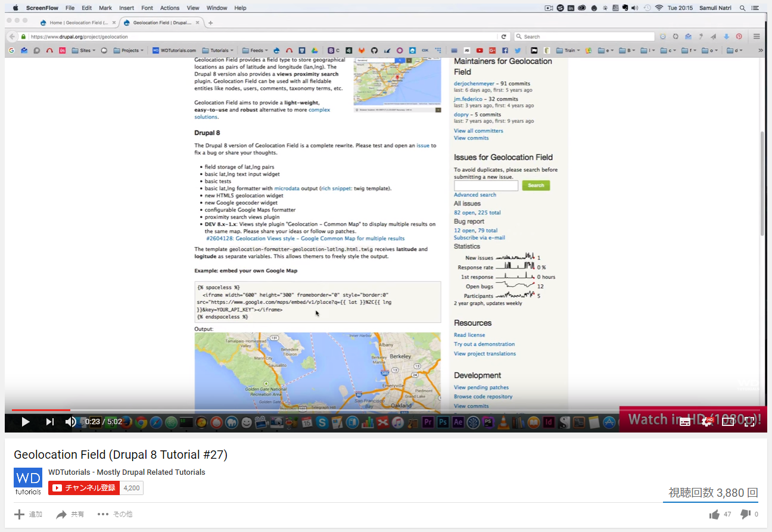Expand the Train bookmark folder
Viewport: 772px width, 532px height.
click(x=567, y=51)
